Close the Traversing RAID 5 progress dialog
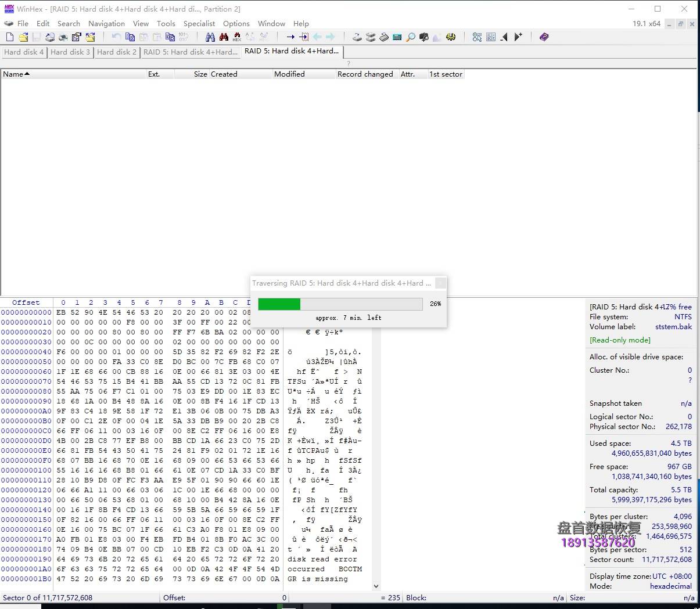 (x=441, y=283)
